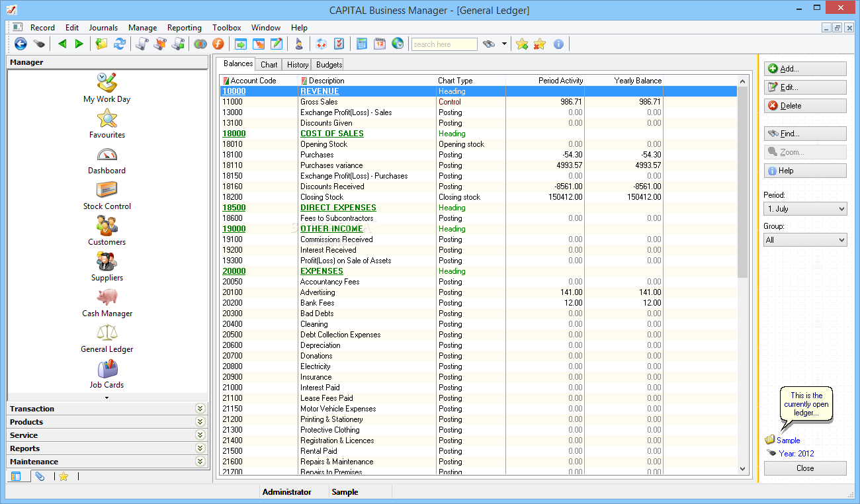Click the small down arrow under Job Cards
Image resolution: width=860 pixels, height=504 pixels.
pos(107,398)
